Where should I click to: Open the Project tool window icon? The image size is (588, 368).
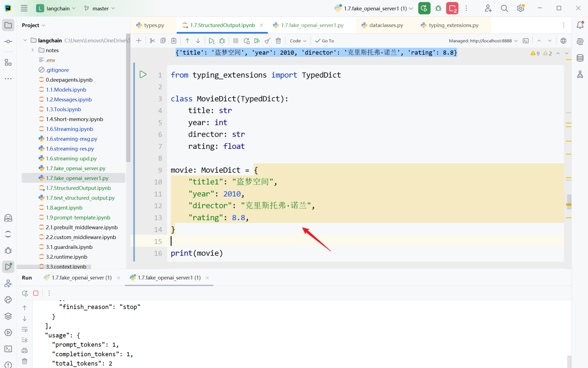8,25
